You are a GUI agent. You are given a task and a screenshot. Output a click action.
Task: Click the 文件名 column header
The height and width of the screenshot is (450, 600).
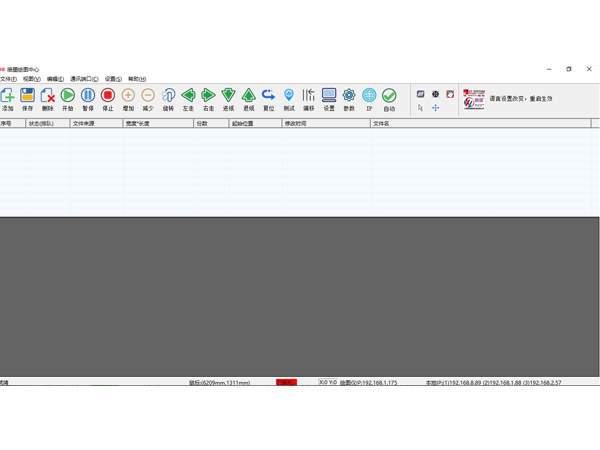(x=381, y=124)
